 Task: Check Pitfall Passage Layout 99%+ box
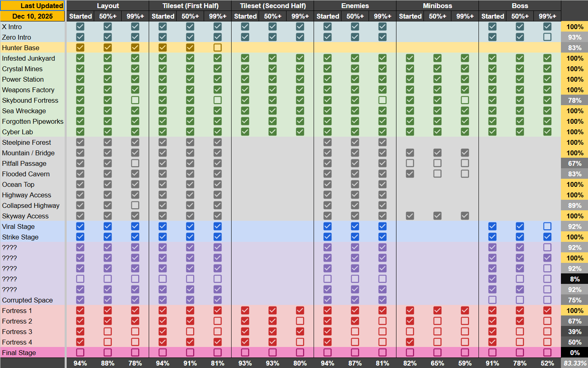(135, 163)
